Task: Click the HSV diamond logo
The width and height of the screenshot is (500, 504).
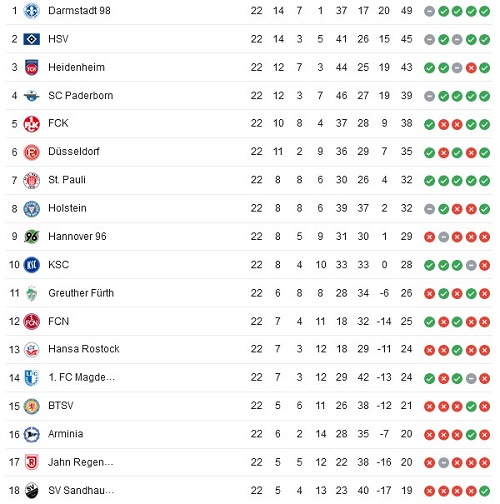Action: (32, 39)
